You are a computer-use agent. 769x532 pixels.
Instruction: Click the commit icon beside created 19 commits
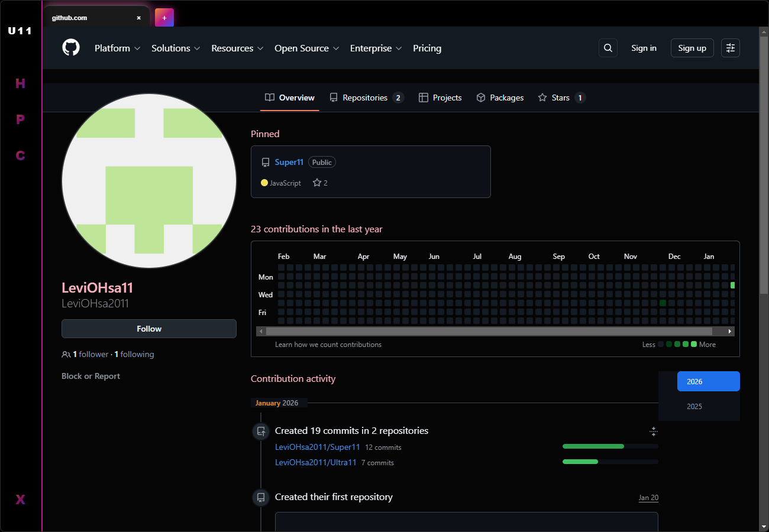point(261,431)
